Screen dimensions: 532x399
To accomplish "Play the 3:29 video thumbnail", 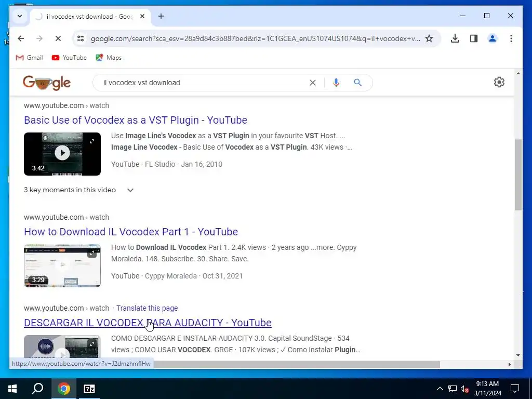I will (62, 265).
